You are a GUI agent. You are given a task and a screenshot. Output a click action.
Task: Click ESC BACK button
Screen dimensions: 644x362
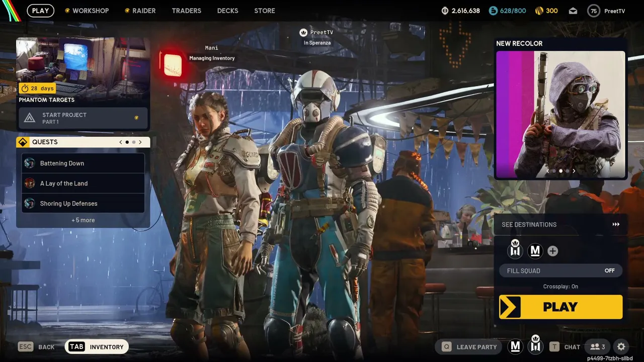36,347
